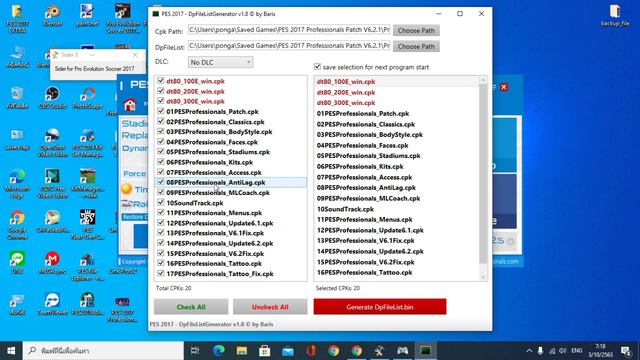Screen dimensions: 640x360
Task: Open notification center in system tray
Action: pyautogui.click(x=626, y=351)
